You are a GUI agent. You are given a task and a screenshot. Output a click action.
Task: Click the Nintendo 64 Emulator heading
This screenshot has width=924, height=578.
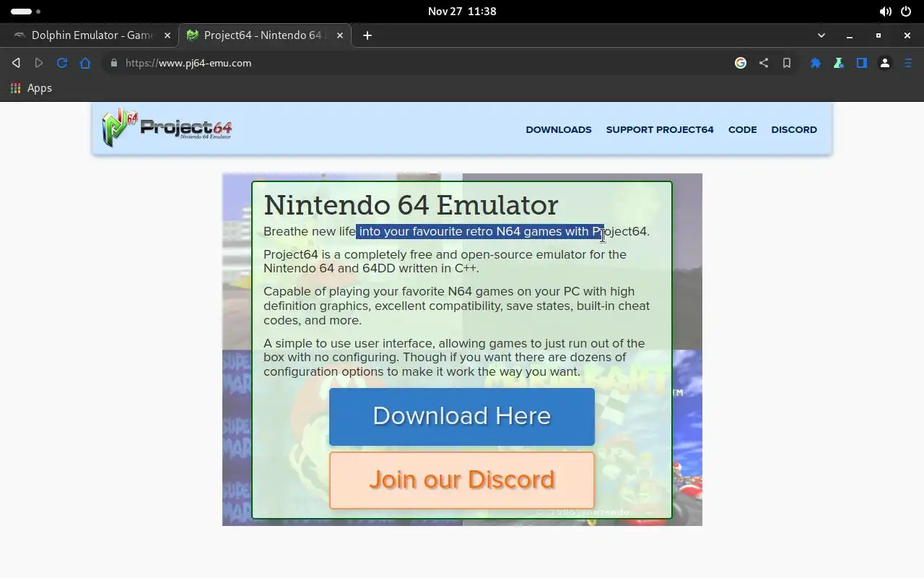[x=411, y=205]
